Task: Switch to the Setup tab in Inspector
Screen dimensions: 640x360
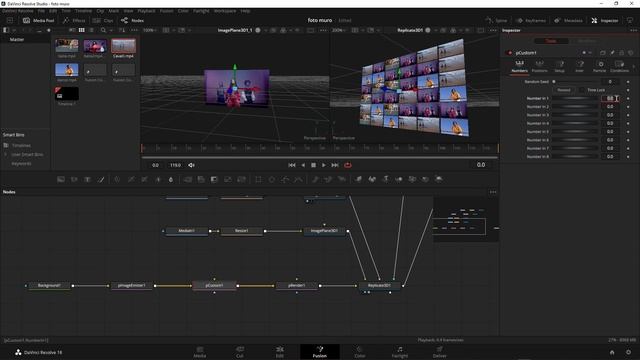Action: 560,67
